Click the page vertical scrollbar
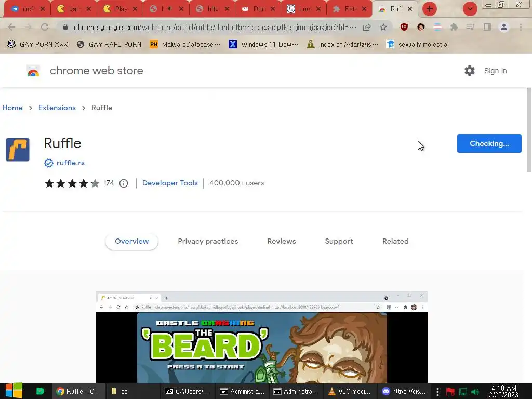Image resolution: width=532 pixels, height=399 pixels. [529, 130]
